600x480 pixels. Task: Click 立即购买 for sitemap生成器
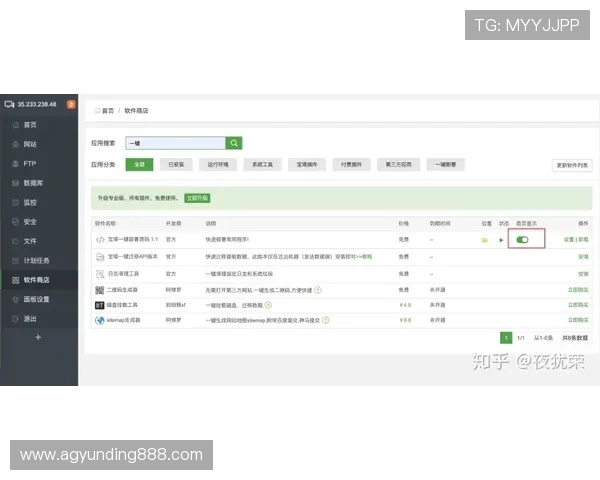pos(578,320)
